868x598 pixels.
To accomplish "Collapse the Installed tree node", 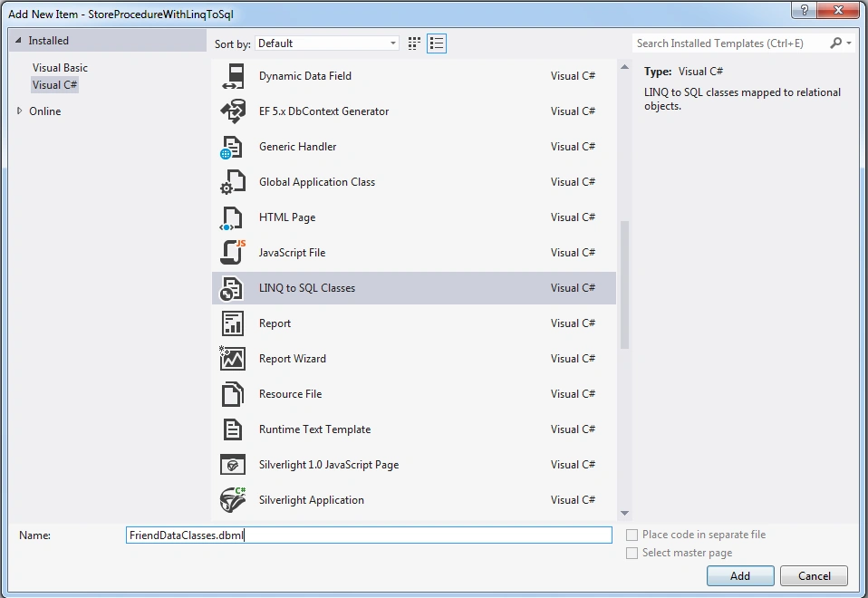I will pos(18,41).
